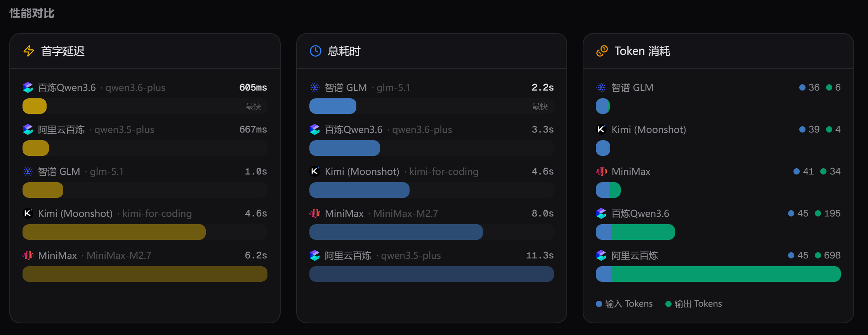The image size is (868, 335).
Task: Click the Kimi logo in the 首字延迟 panel
Action: (28, 213)
